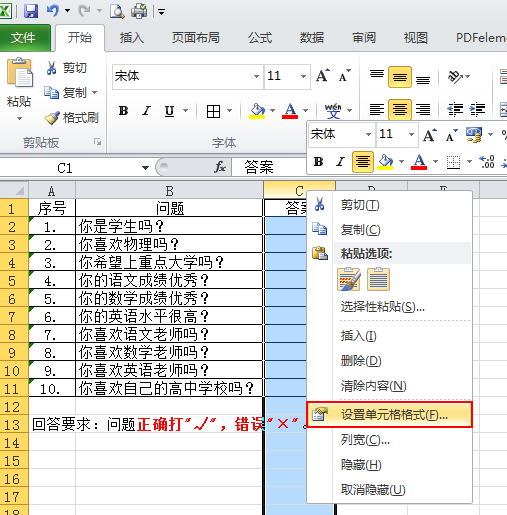
Task: Click ribbon red font color A
Action: pos(290,111)
